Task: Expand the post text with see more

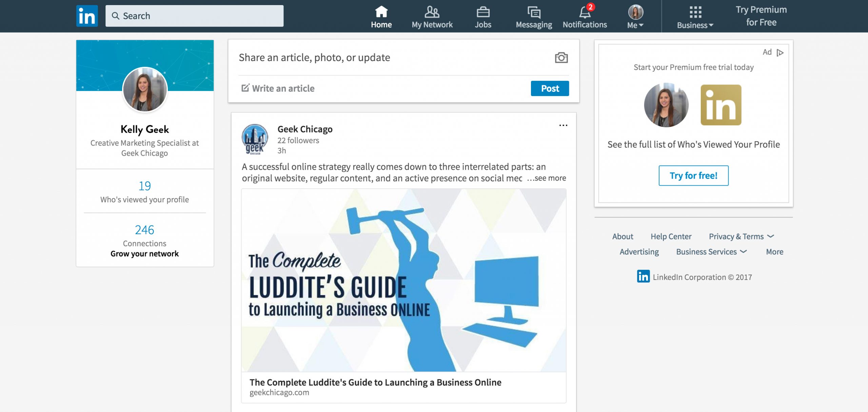Action: (547, 178)
